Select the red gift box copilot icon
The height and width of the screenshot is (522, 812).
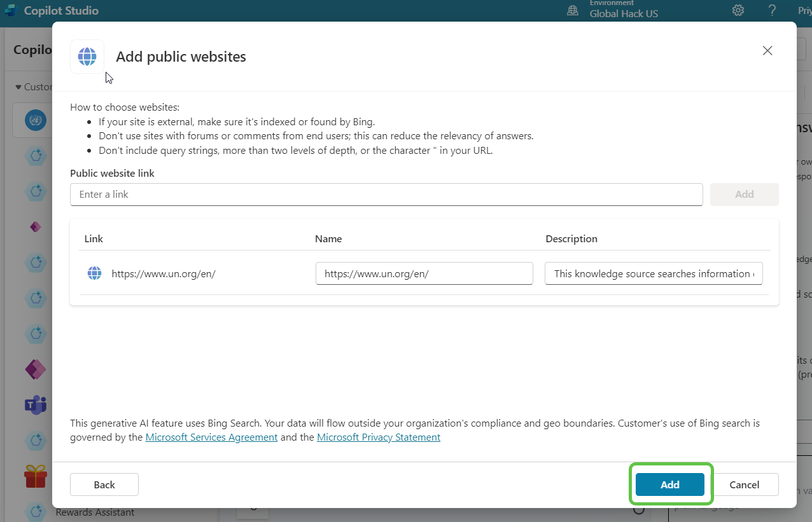pyautogui.click(x=36, y=476)
